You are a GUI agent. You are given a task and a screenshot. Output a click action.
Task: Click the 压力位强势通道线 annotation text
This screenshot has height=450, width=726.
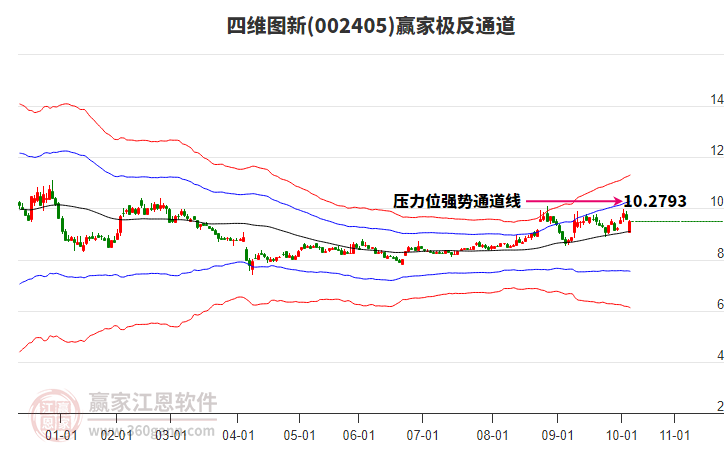[x=457, y=201]
